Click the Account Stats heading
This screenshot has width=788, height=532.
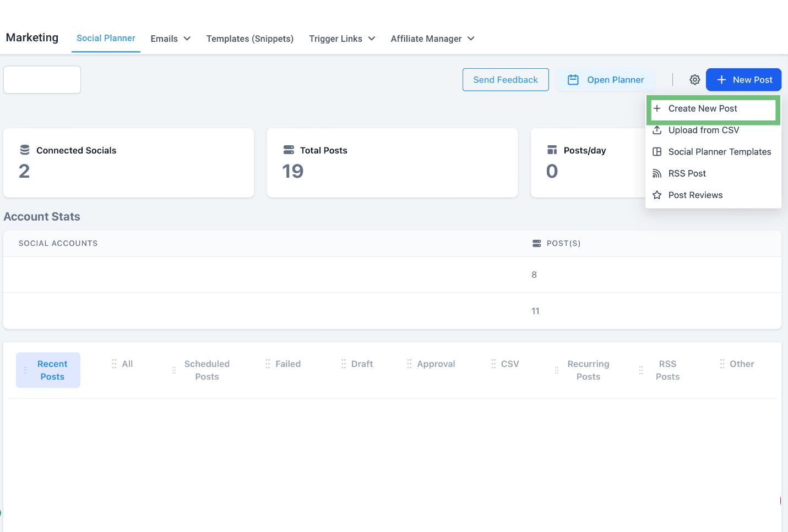click(x=42, y=217)
